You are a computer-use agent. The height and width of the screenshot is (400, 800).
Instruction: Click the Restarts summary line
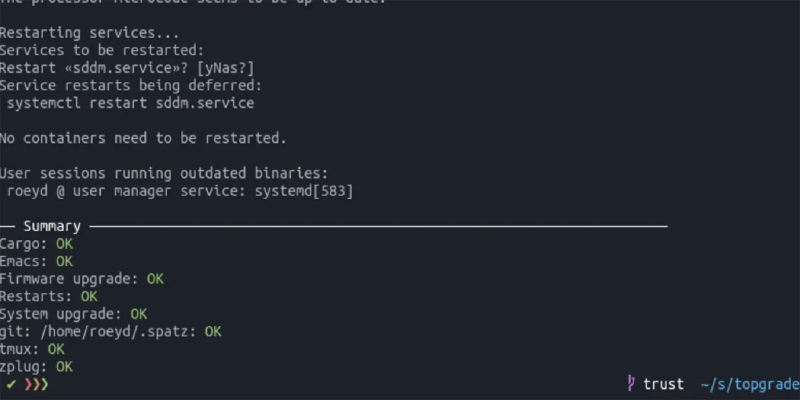coord(48,296)
